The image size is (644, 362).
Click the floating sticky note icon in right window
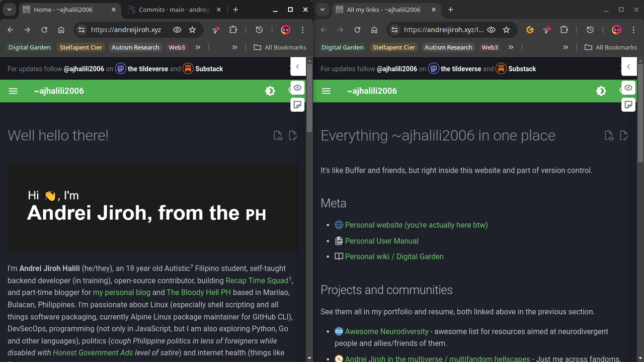pyautogui.click(x=628, y=105)
